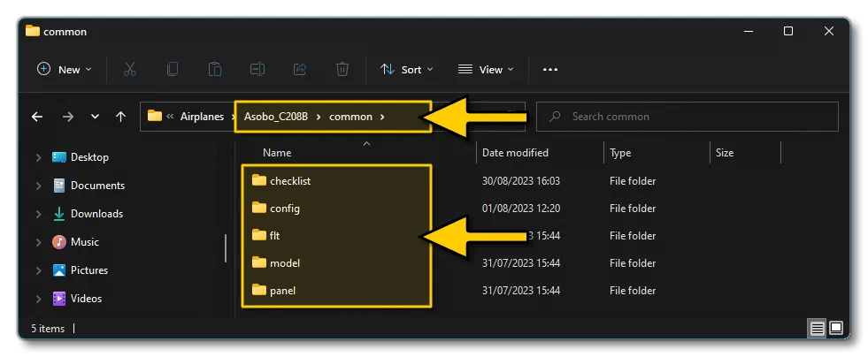The width and height of the screenshot is (868, 357).
Task: Grab the navigation pane scrollbar
Action: coord(226,248)
